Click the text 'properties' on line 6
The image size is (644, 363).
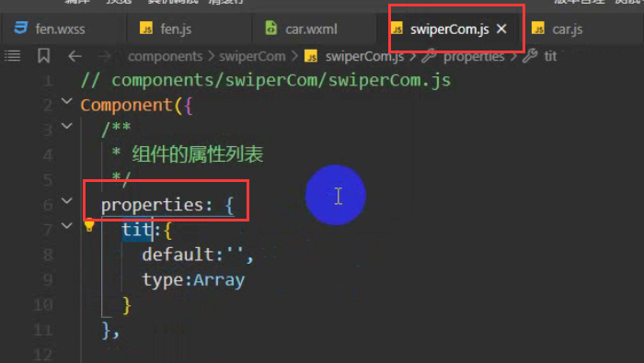point(153,205)
